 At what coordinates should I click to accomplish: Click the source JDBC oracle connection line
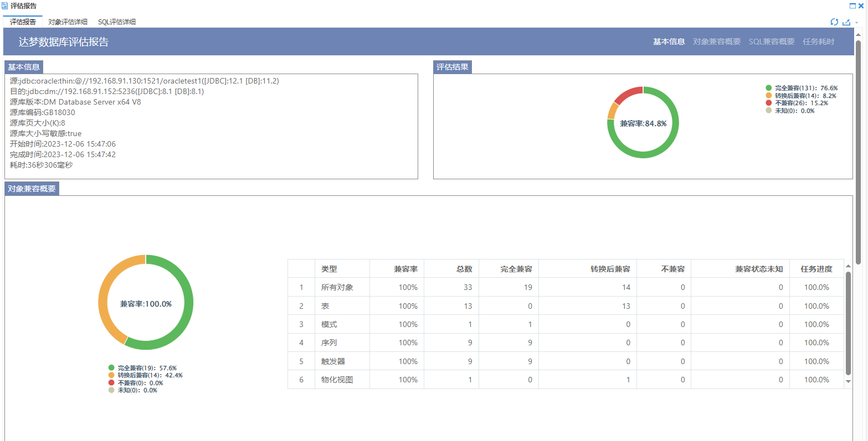pyautogui.click(x=145, y=81)
